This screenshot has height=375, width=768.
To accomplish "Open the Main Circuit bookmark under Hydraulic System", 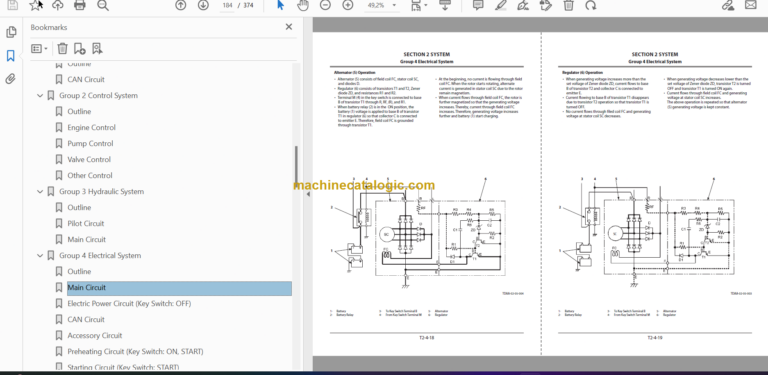I will pos(87,239).
